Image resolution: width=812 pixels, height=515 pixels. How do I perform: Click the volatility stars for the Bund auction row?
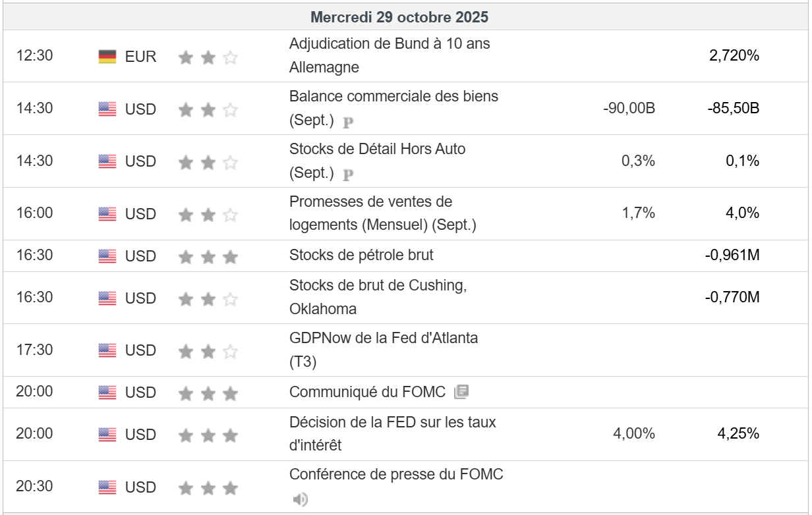[208, 57]
